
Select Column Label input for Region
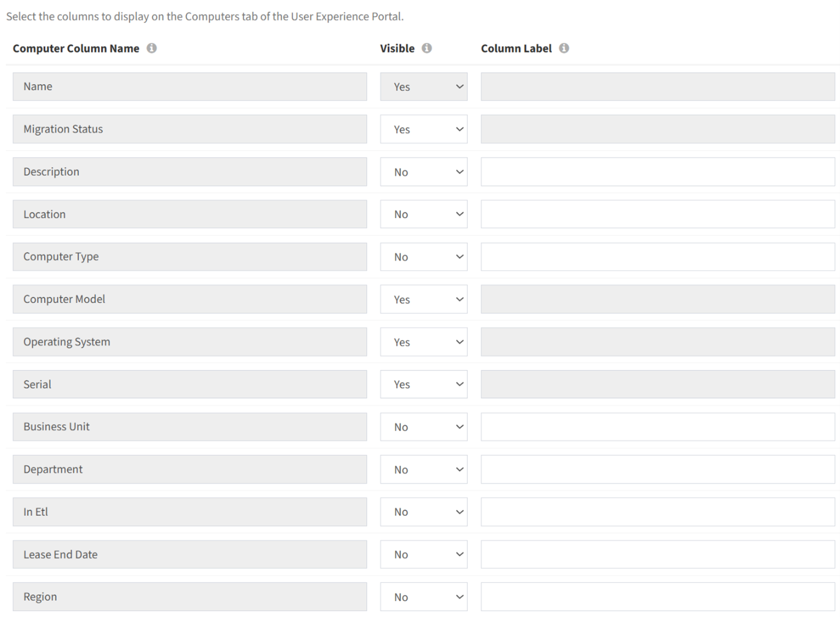coord(658,596)
